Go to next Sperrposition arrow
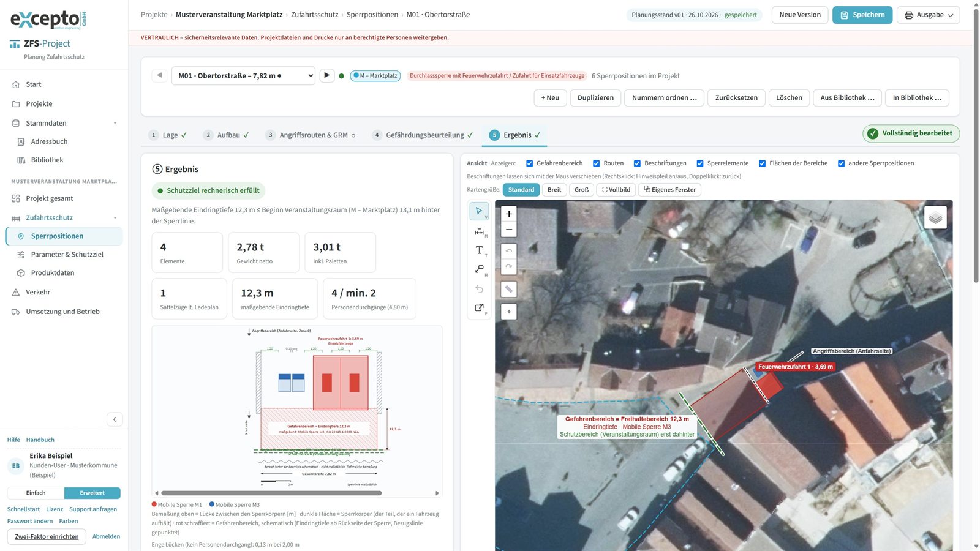This screenshot has height=551, width=980. point(326,75)
